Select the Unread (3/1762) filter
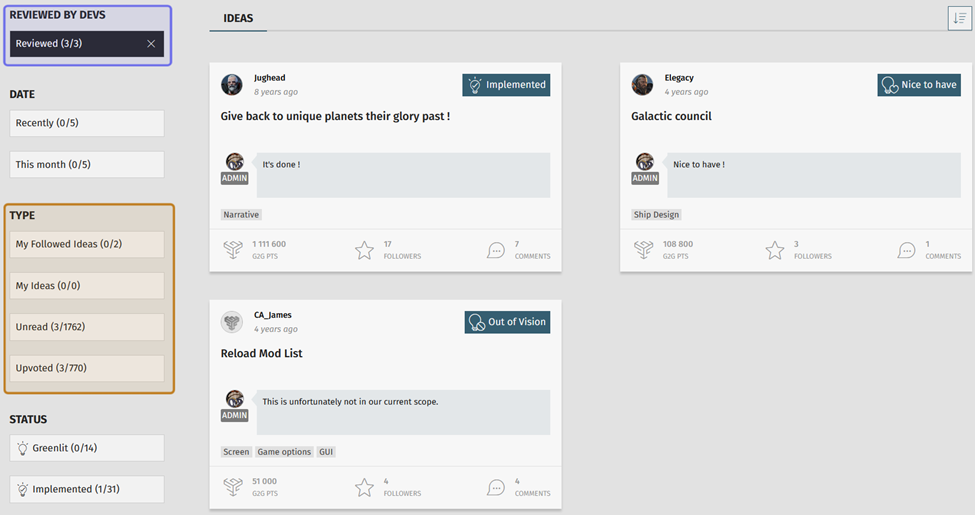Screen dimensions: 975x515 87,327
